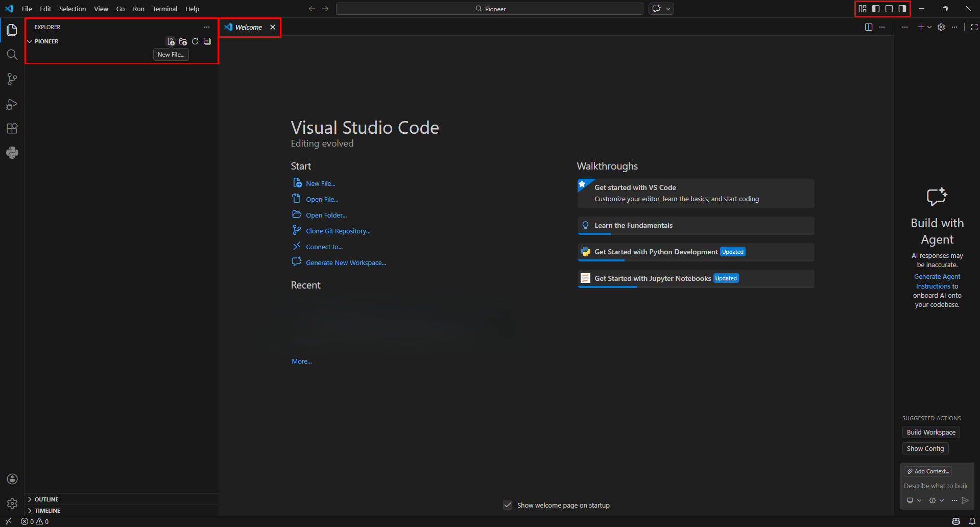Click the New Chat plus icon
The image size is (980, 527).
(x=921, y=27)
